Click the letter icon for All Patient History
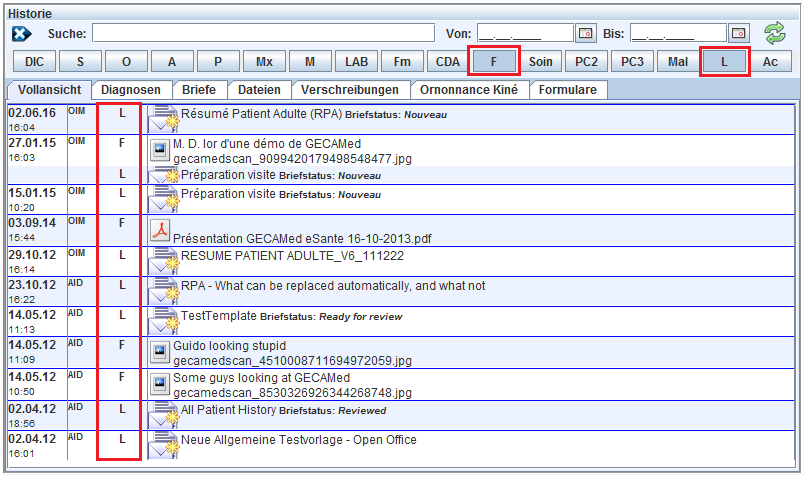The image size is (806, 478). tap(161, 415)
